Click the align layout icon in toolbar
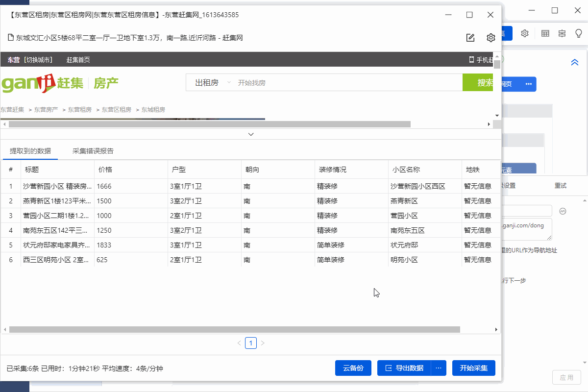The image size is (588, 392). [x=562, y=33]
